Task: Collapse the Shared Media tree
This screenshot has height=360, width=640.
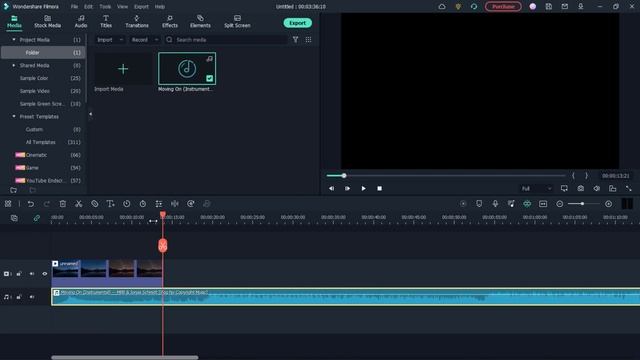Action: coord(14,65)
